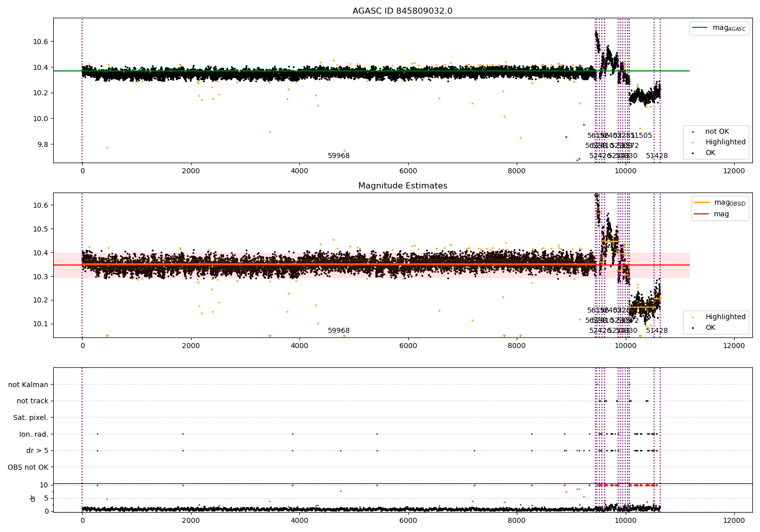Click the "Highlighted" legend entry in the middle plot
Image resolution: width=760 pixels, height=532 pixels.
tap(719, 317)
